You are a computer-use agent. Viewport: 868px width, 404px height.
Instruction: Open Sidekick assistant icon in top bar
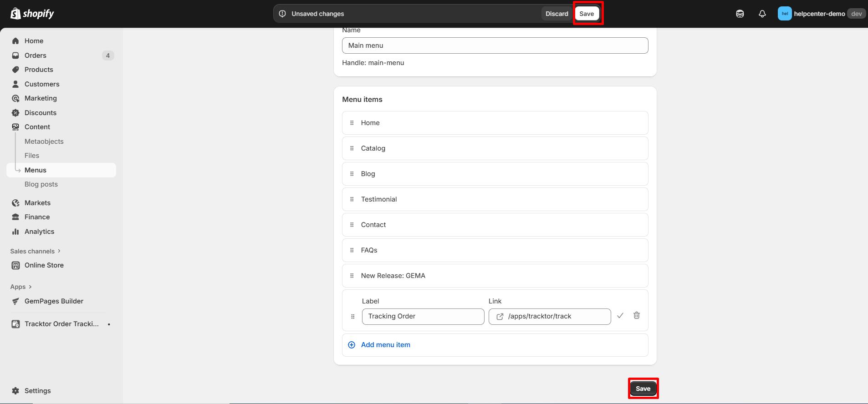coord(740,14)
